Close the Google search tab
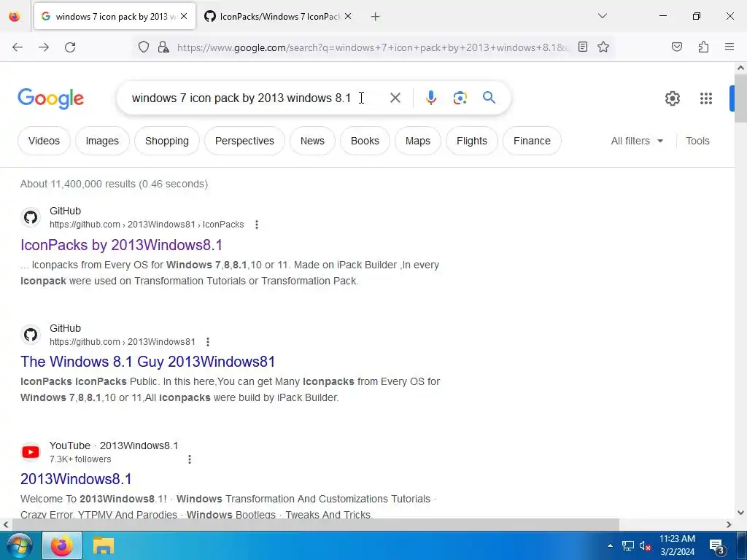Image resolution: width=747 pixels, height=560 pixels. click(184, 17)
